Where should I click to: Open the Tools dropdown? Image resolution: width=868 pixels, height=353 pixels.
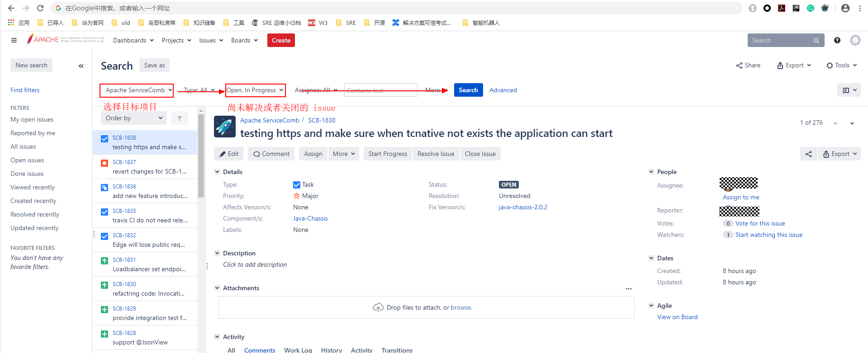[x=842, y=66]
